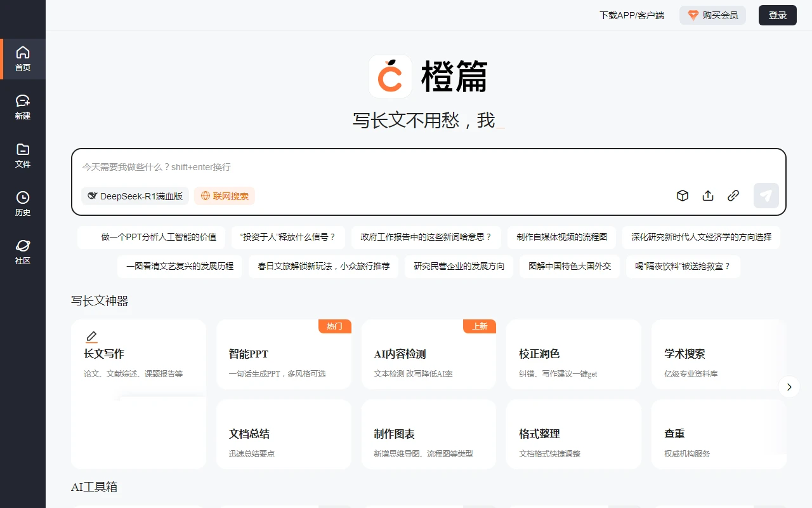
Task: Click the send arrow button
Action: click(766, 196)
